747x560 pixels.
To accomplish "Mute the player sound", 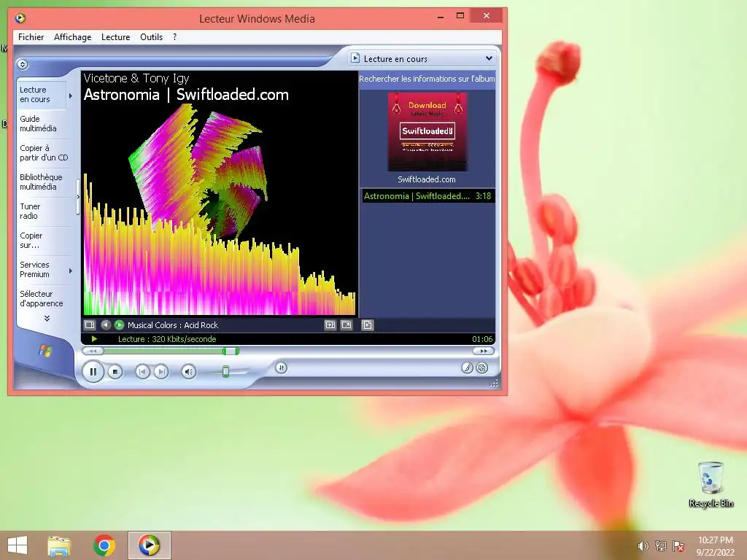I will (x=189, y=371).
